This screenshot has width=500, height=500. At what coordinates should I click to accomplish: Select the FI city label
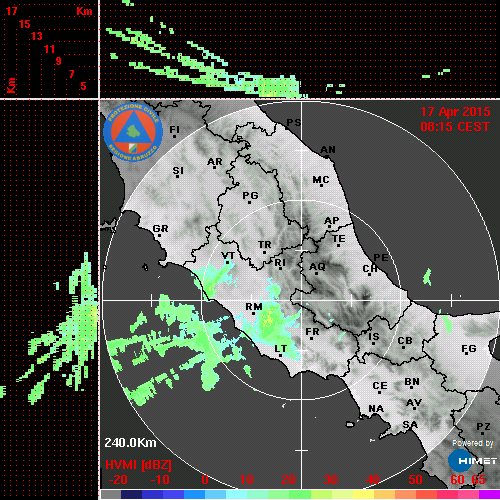[174, 129]
